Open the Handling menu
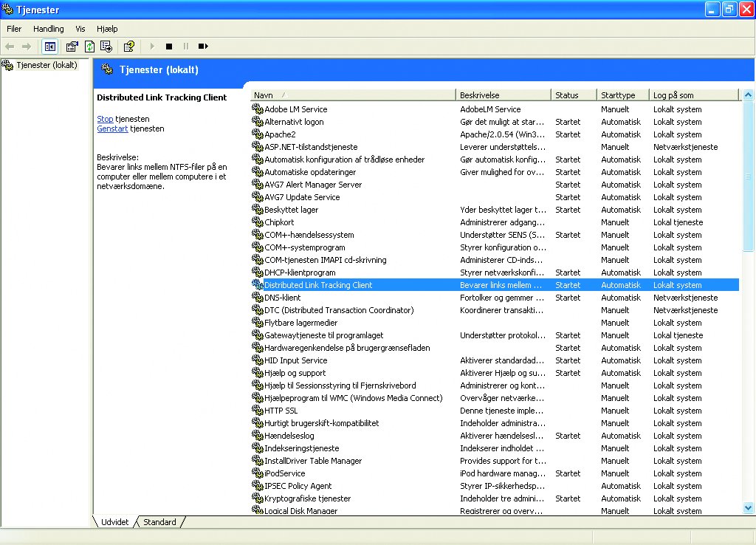This screenshot has width=756, height=545. tap(49, 29)
